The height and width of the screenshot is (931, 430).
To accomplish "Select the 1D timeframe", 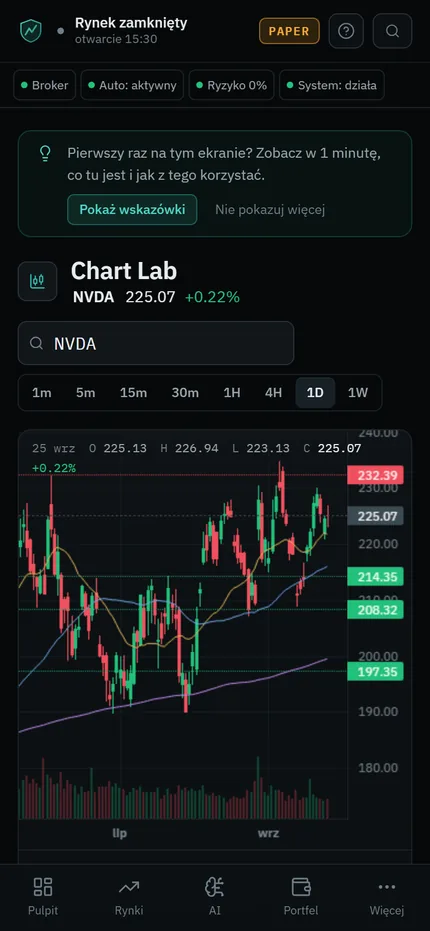I will coord(315,392).
